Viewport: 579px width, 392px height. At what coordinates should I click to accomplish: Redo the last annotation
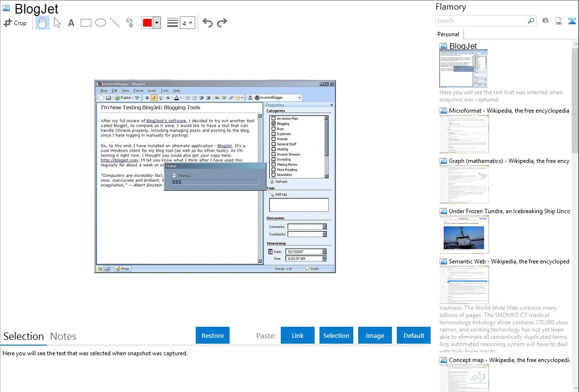[x=222, y=23]
